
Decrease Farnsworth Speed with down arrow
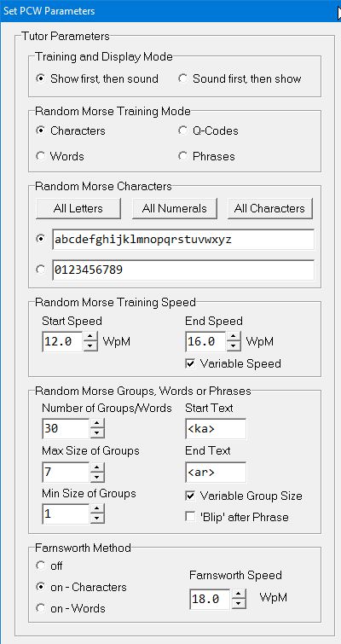coord(239,603)
